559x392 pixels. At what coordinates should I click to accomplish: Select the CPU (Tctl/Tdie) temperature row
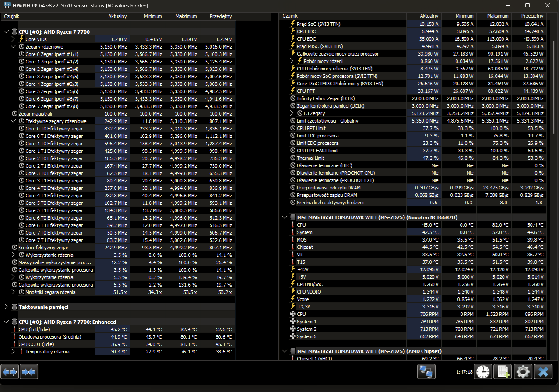click(x=35, y=329)
